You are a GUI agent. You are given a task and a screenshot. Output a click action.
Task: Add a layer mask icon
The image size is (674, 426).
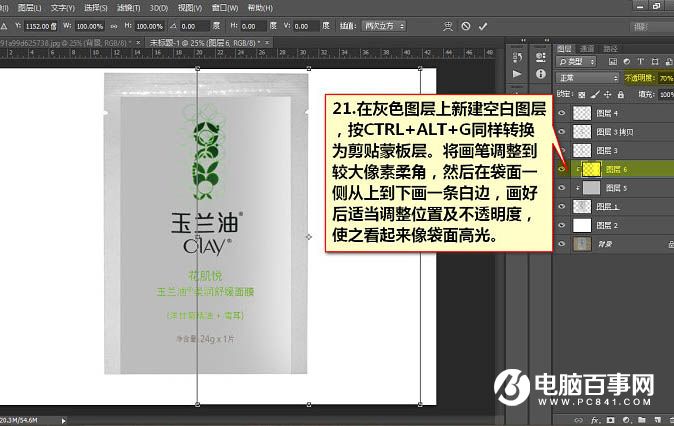(x=610, y=420)
